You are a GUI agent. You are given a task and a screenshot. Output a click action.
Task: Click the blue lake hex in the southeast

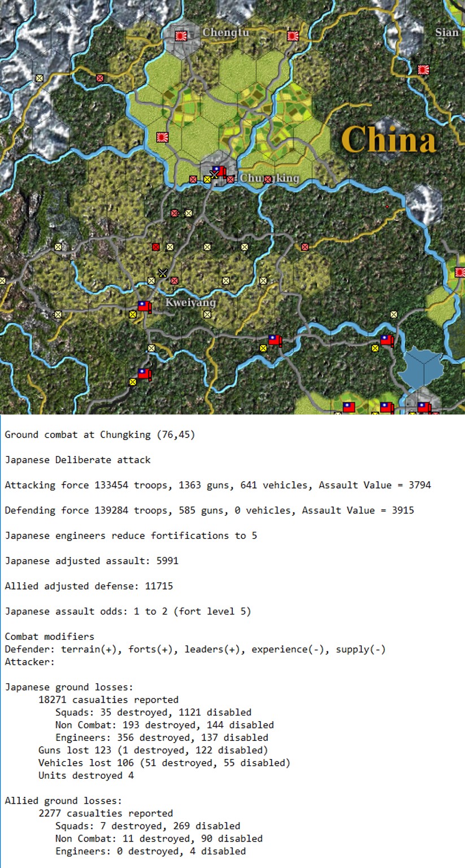420,368
